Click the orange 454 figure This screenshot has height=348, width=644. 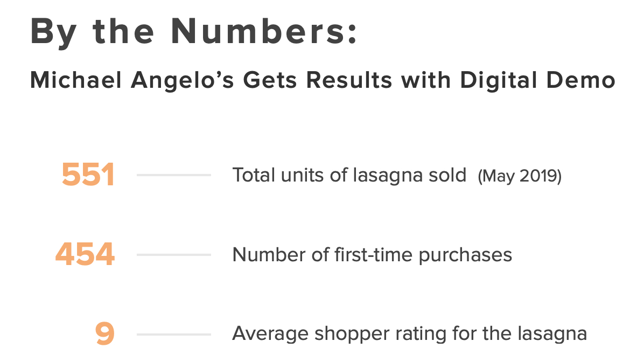(x=85, y=254)
